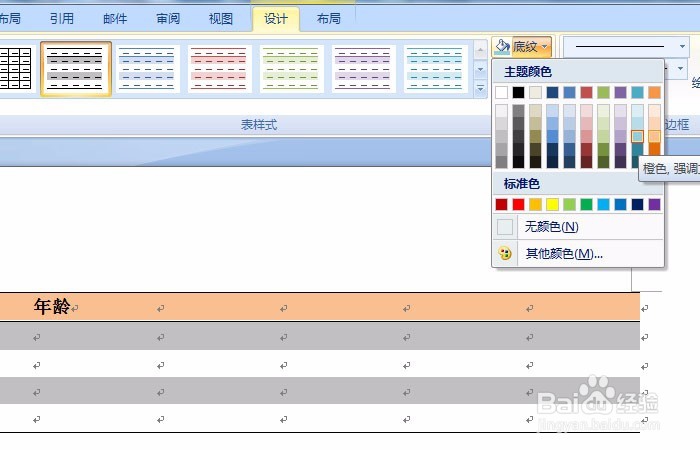
Task: Open the Shading dropdown arrow
Action: pos(545,46)
